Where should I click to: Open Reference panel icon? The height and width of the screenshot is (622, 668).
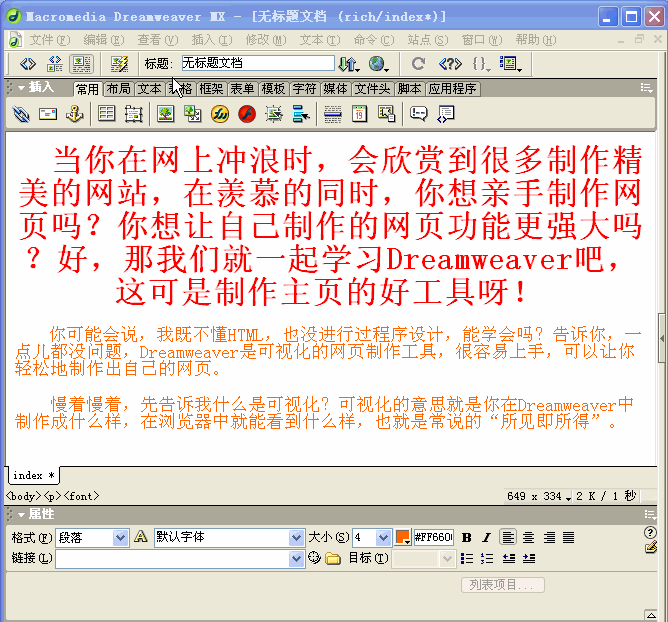pyautogui.click(x=450, y=64)
